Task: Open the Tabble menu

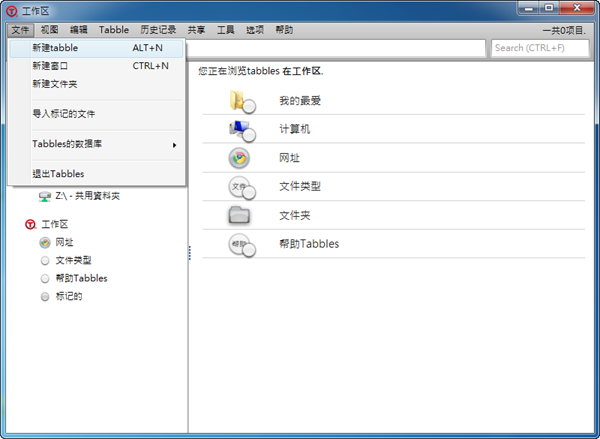Action: [x=114, y=30]
